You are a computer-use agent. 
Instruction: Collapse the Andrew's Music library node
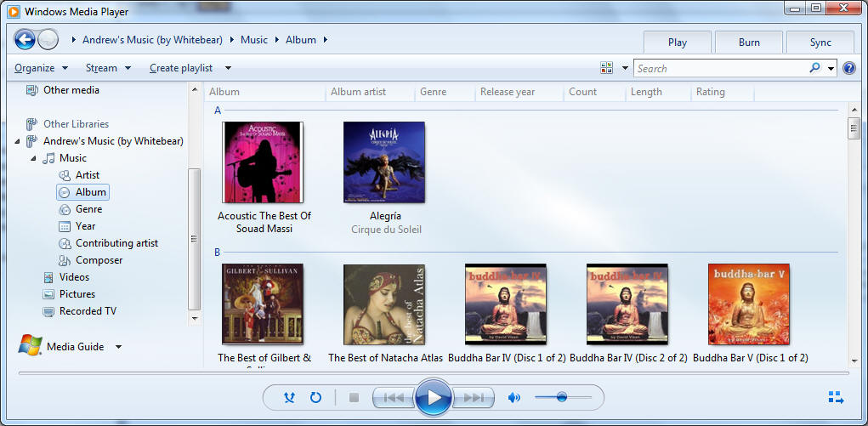[17, 141]
